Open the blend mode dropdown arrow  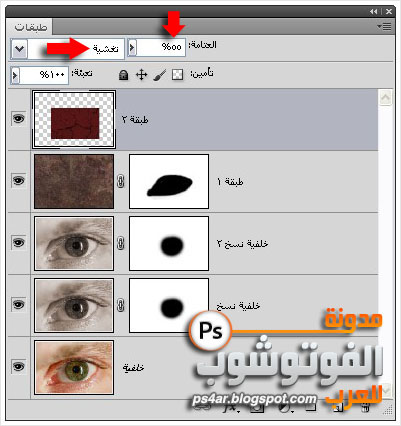tap(19, 49)
